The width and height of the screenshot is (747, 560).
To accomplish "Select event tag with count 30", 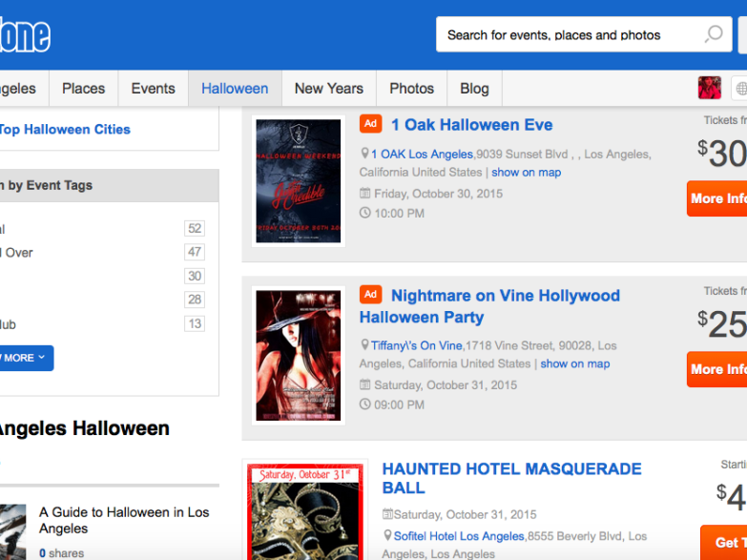I will click(195, 276).
